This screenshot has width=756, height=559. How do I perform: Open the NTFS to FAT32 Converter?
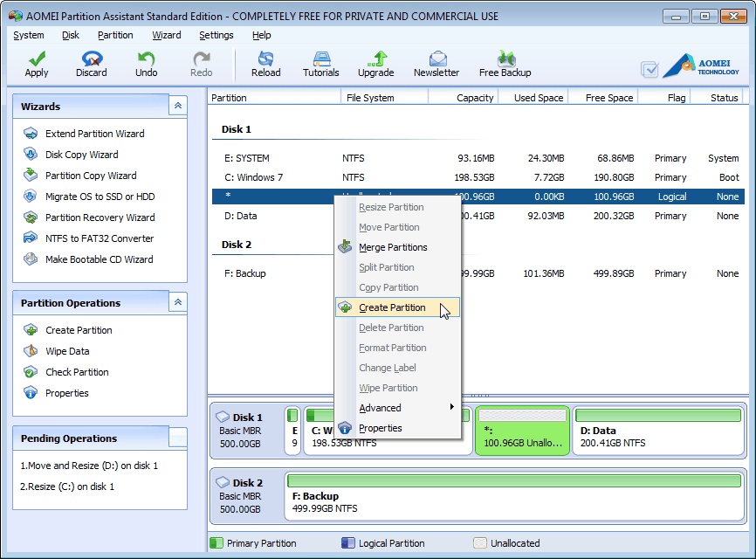(x=99, y=238)
